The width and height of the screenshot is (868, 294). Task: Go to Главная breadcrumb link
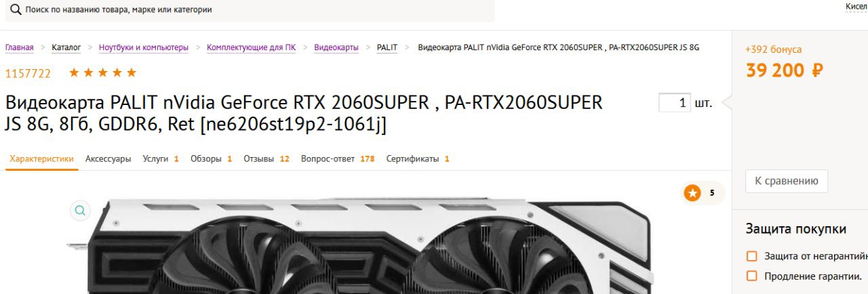tap(19, 47)
